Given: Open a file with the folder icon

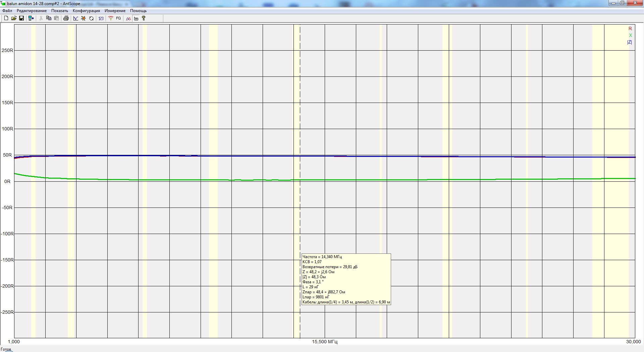Looking at the screenshot, I should point(14,18).
